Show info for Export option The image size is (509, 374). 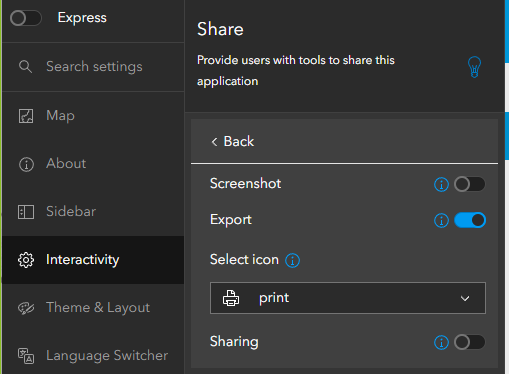(441, 220)
